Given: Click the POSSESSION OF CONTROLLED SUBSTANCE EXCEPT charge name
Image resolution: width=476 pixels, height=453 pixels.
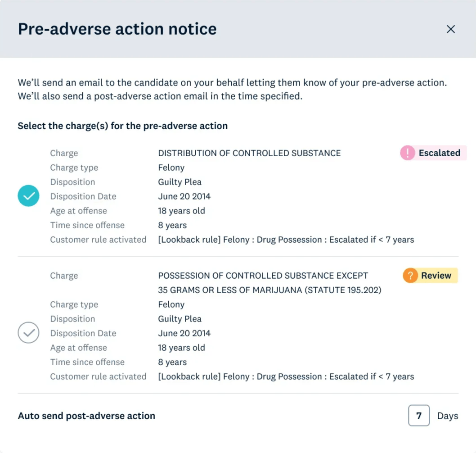Looking at the screenshot, I should [x=263, y=276].
